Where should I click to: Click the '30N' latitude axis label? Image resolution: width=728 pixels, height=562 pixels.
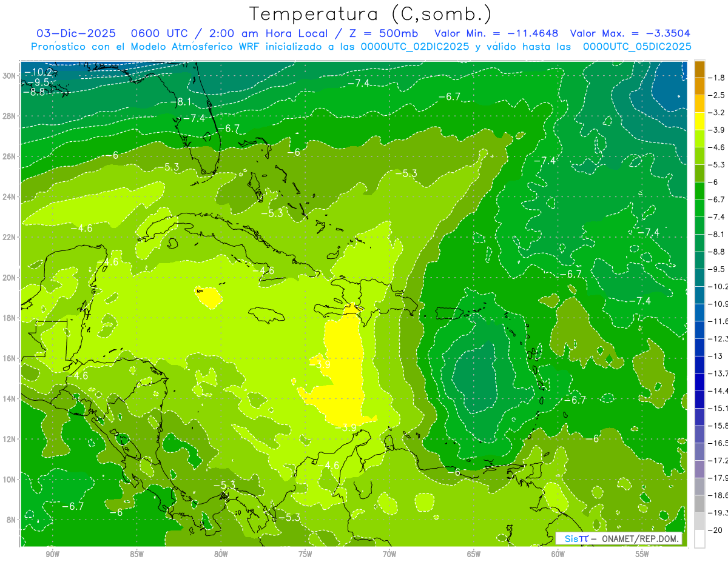(x=10, y=75)
